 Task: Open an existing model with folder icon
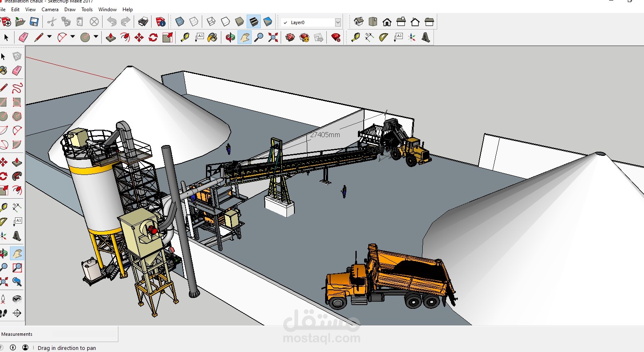[x=20, y=22]
